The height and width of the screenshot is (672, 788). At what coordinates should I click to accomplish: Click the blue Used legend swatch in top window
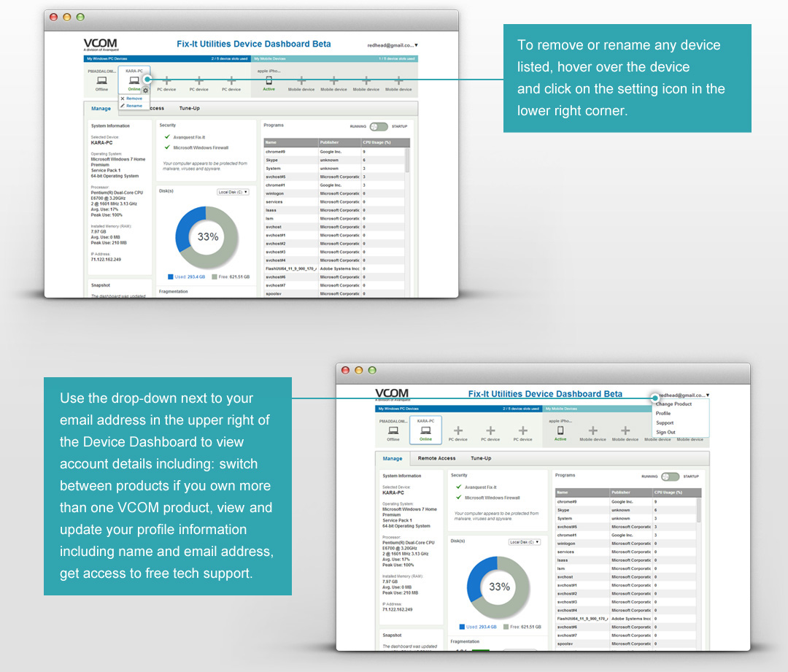pyautogui.click(x=171, y=277)
